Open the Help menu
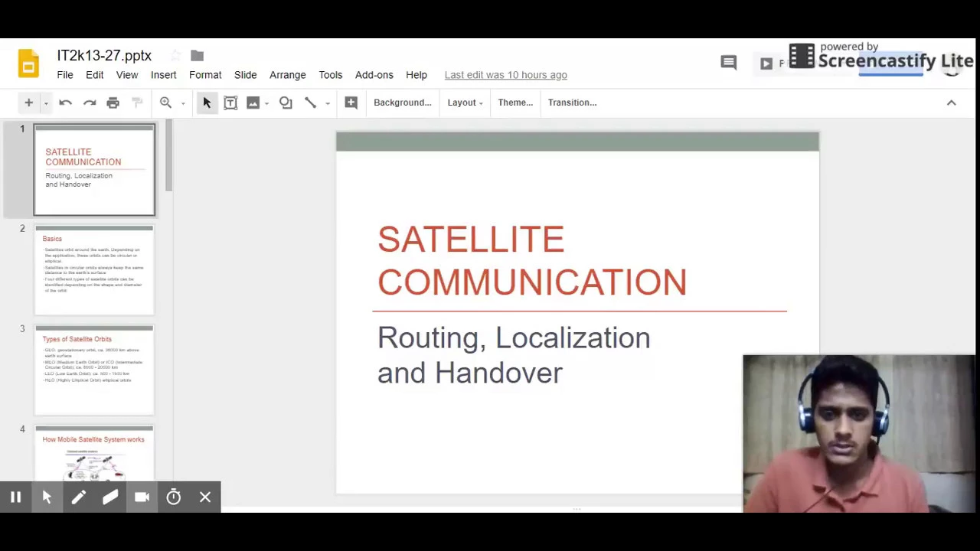The width and height of the screenshot is (980, 551). (x=416, y=75)
